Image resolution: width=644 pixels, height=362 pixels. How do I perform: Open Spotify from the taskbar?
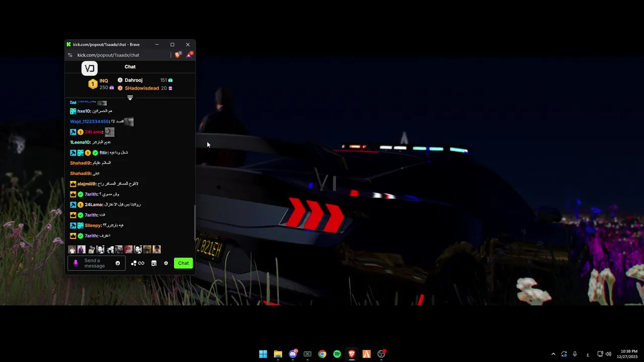(337, 354)
